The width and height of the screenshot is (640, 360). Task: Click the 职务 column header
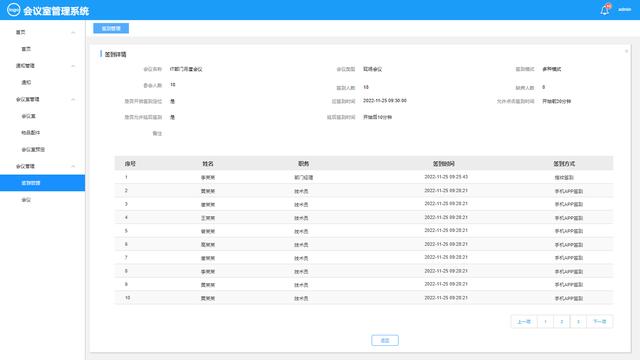(x=303, y=164)
